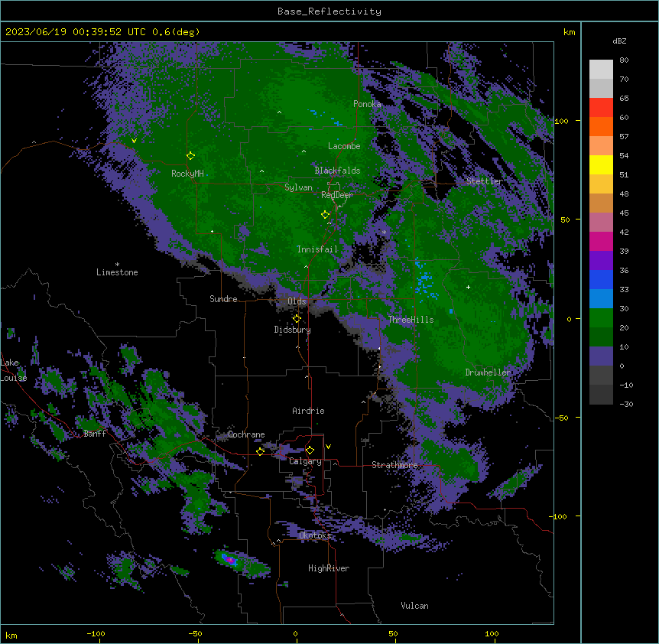The height and width of the screenshot is (644, 659).
Task: Click the yellow diamond marker below Cochrane
Action: (x=260, y=451)
